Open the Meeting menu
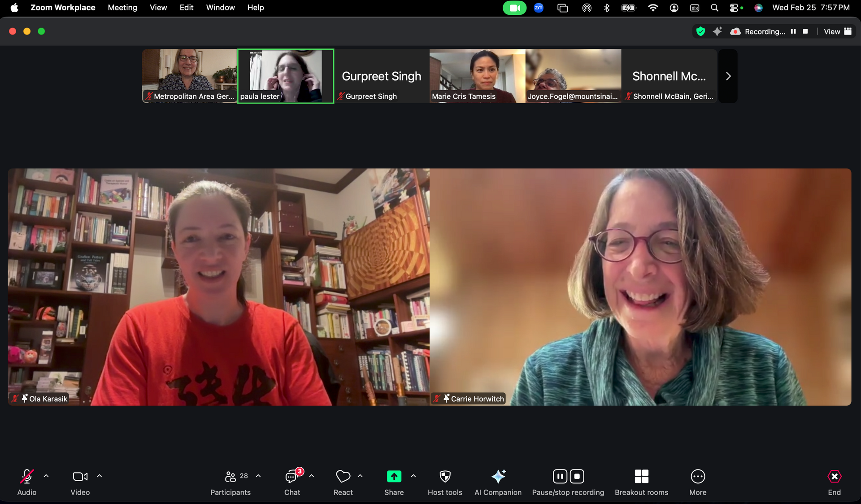The width and height of the screenshot is (861, 504). [x=122, y=8]
